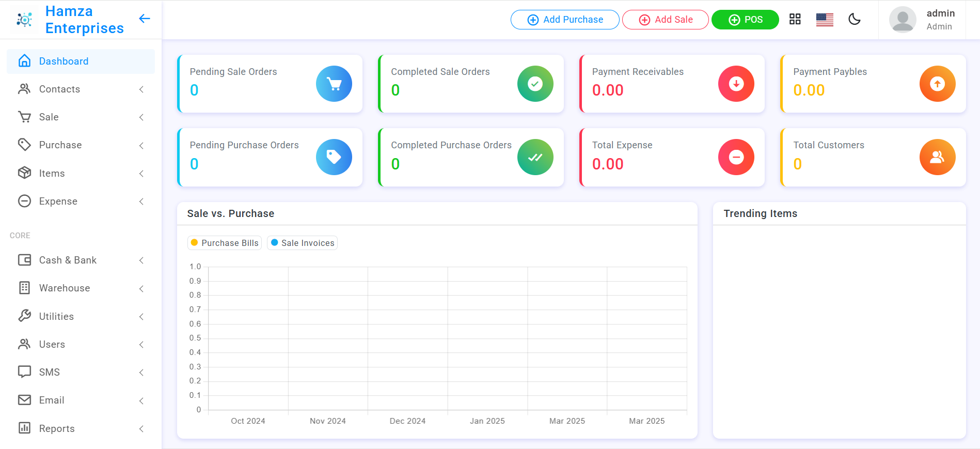Click the Email envelope icon in sidebar
The height and width of the screenshot is (449, 980).
point(24,400)
